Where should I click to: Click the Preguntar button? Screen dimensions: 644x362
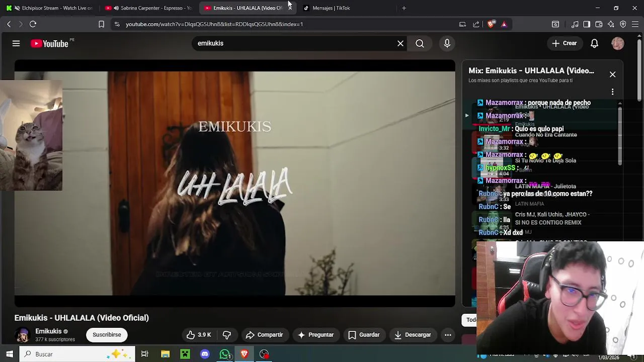pyautogui.click(x=315, y=335)
